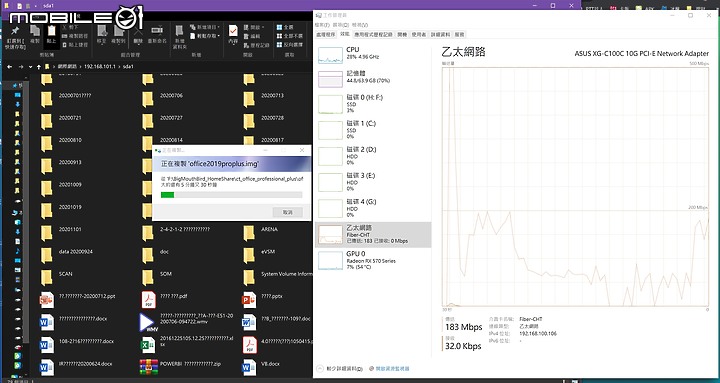The height and width of the screenshot is (383, 720).
Task: Select Ethernet (乙太網路) Fiber-CHT item
Action: tap(373, 235)
